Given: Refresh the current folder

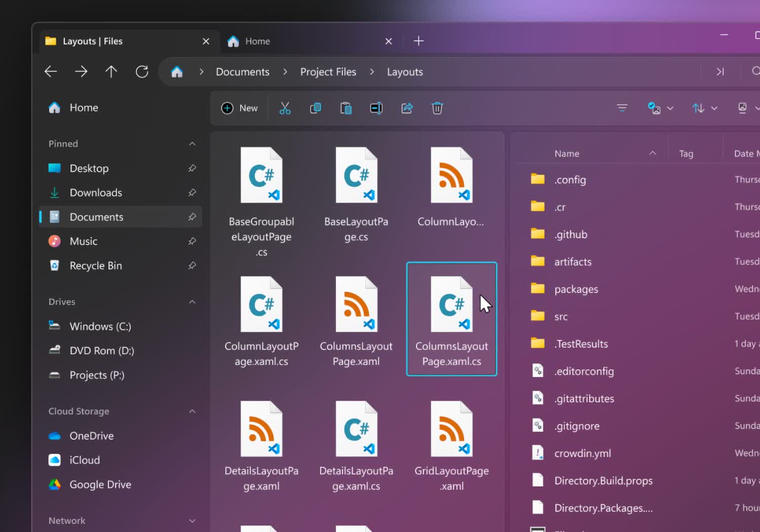Looking at the screenshot, I should 142,71.
